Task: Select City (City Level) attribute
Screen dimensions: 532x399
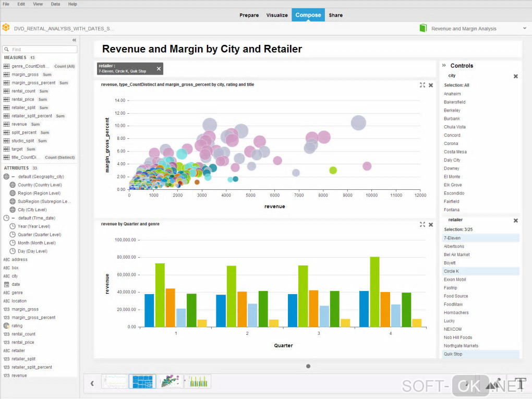Action: (x=32, y=210)
